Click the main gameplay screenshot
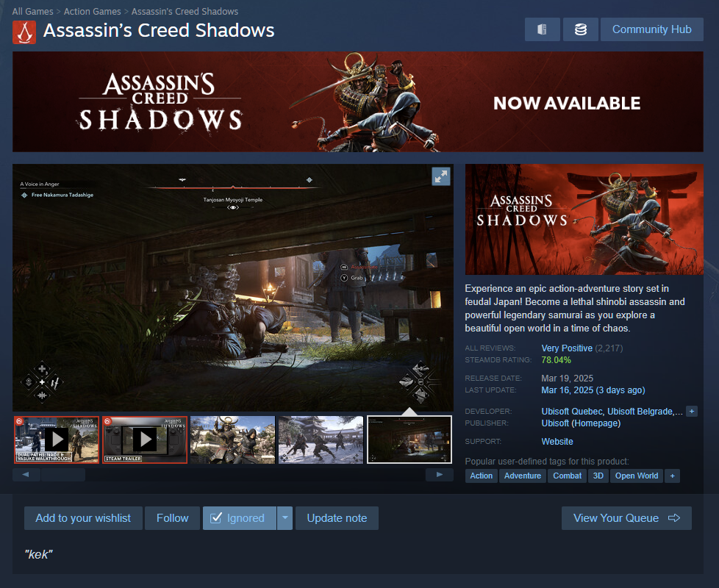The image size is (719, 588). pos(233,287)
